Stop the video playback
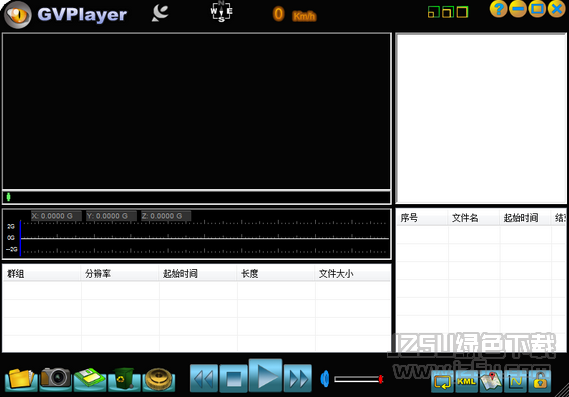The width and height of the screenshot is (569, 397). (x=234, y=378)
